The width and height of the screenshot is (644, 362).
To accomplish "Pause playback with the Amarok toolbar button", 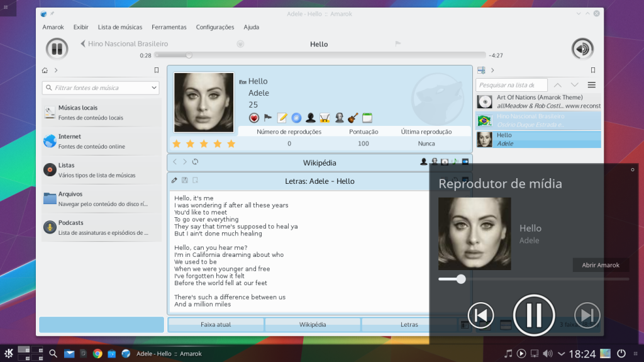I will (57, 48).
